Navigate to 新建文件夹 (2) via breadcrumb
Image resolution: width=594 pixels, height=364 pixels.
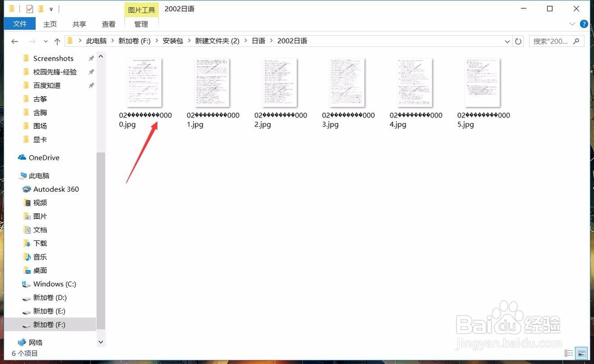(x=216, y=40)
